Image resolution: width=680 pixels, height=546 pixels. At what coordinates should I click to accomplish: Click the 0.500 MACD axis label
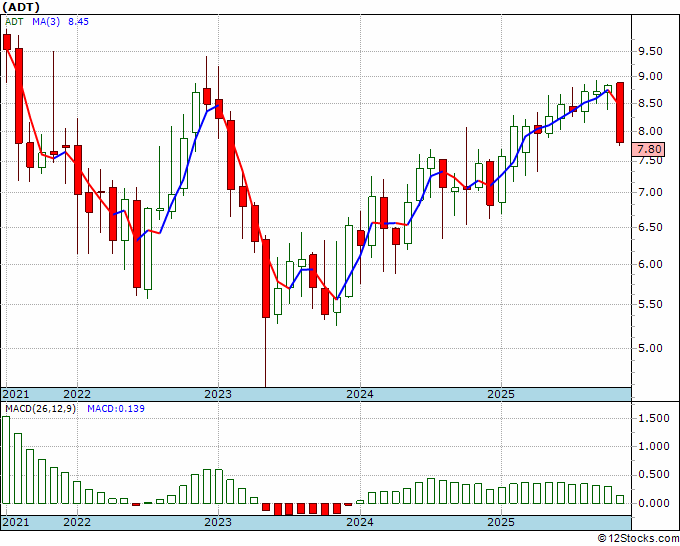[654, 475]
